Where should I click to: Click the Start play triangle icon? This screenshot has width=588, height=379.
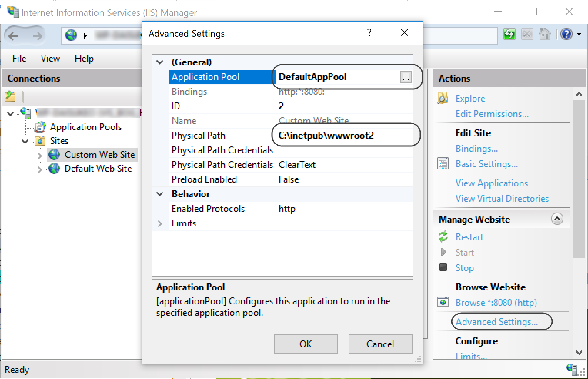pyautogui.click(x=443, y=252)
